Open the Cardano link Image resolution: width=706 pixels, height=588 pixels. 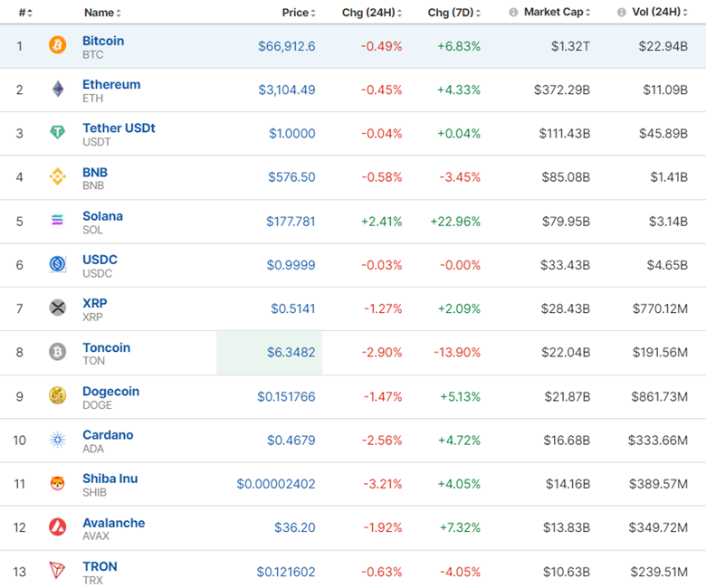click(108, 435)
